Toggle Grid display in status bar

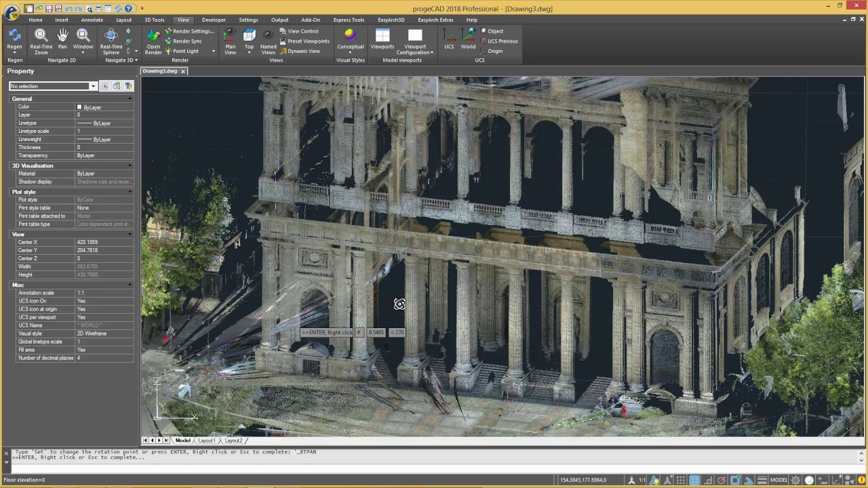tap(694, 480)
